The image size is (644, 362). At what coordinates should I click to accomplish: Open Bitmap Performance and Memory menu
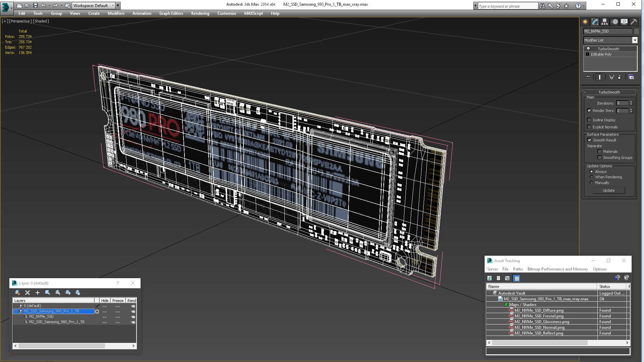click(557, 269)
